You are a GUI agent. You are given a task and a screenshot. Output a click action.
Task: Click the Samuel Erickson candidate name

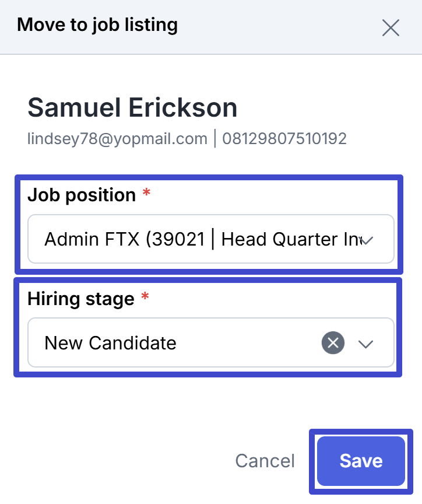pos(132,107)
